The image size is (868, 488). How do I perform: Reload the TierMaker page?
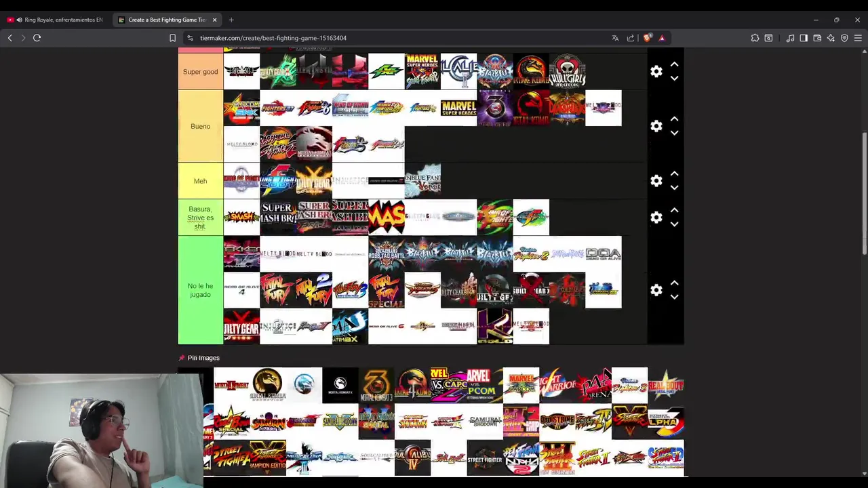click(x=37, y=38)
